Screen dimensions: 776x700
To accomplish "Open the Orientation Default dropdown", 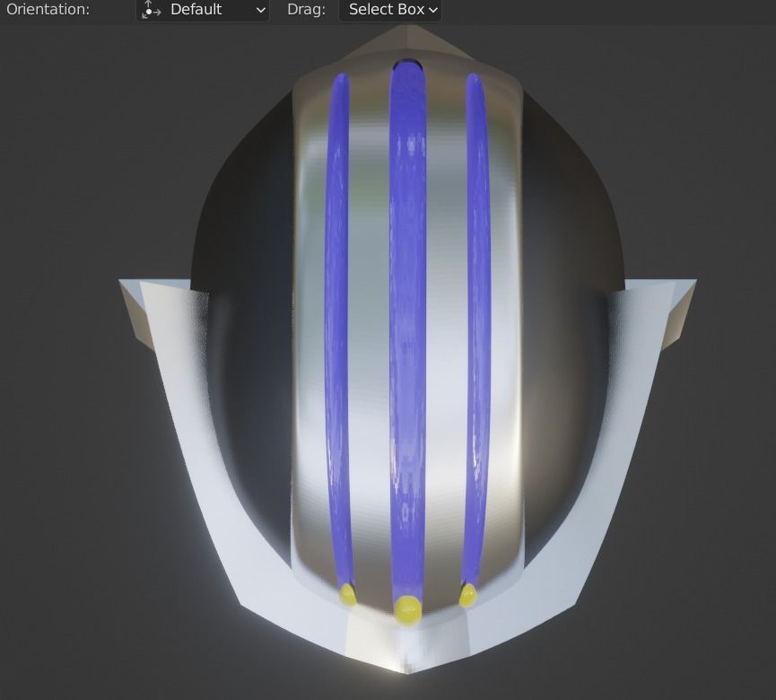I will click(203, 10).
